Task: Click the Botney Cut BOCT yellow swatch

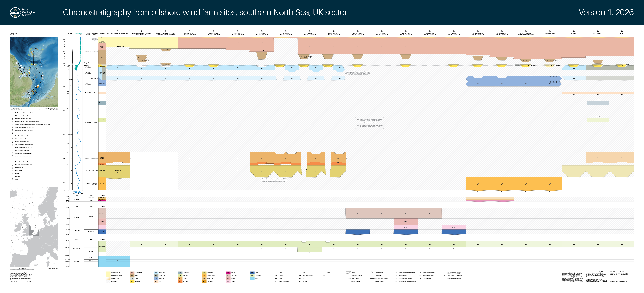Action: point(132,281)
